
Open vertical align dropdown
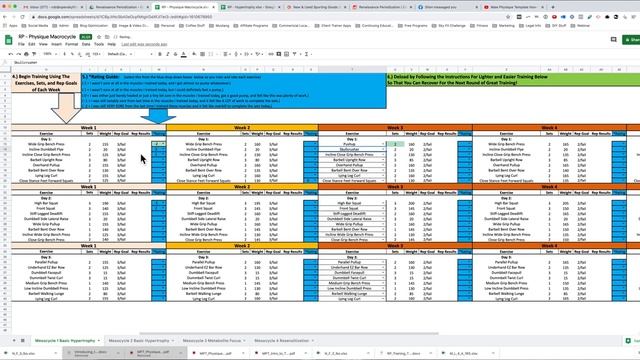tap(237, 54)
